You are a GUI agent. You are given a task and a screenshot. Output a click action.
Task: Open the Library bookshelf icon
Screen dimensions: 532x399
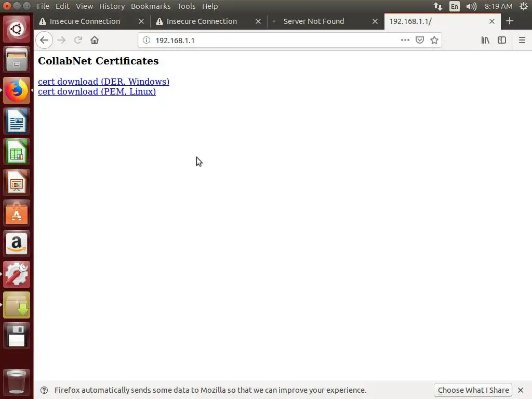point(485,40)
